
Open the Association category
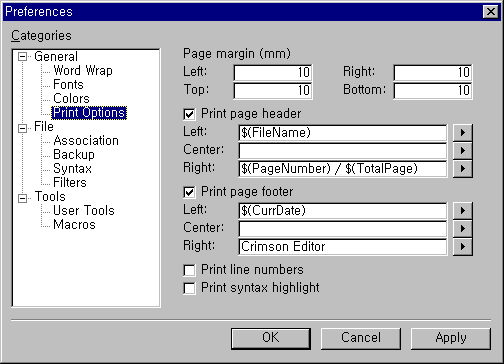86,140
